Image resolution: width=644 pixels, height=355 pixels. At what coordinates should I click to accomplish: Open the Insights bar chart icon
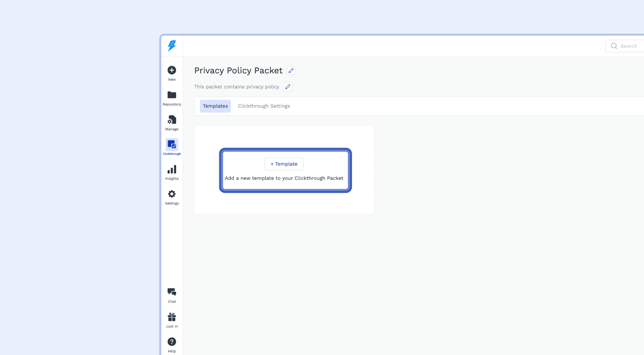click(x=172, y=172)
